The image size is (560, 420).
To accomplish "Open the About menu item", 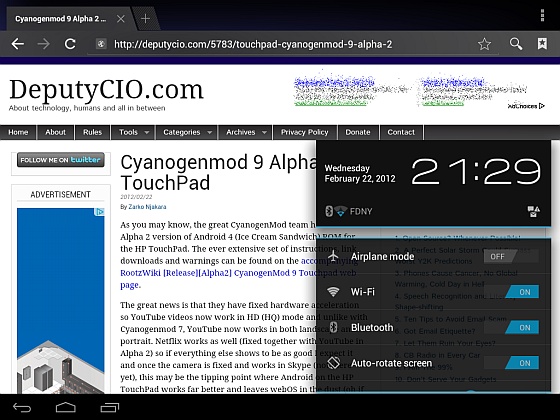I will (55, 132).
